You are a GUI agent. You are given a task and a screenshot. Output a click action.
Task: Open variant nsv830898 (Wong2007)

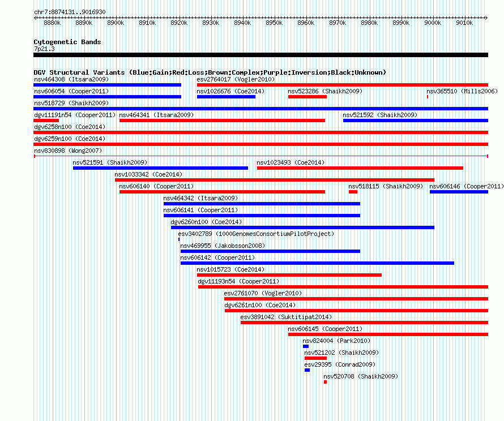click(68, 151)
